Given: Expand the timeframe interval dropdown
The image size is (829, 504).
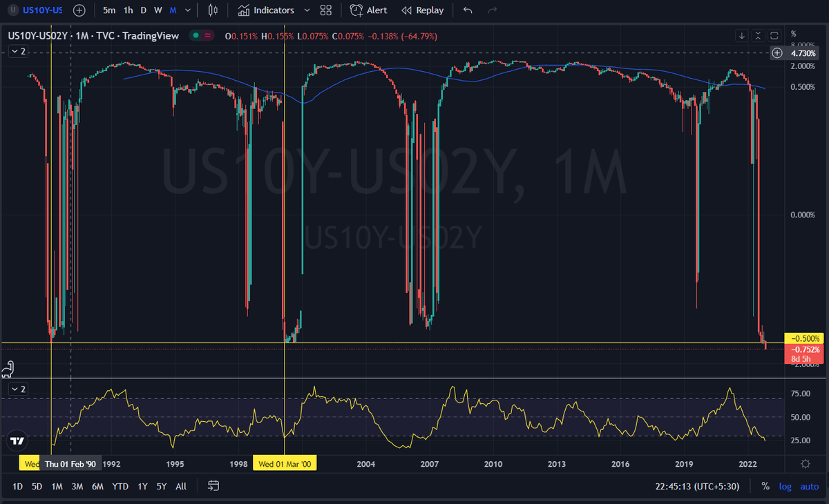Looking at the screenshot, I should [188, 10].
